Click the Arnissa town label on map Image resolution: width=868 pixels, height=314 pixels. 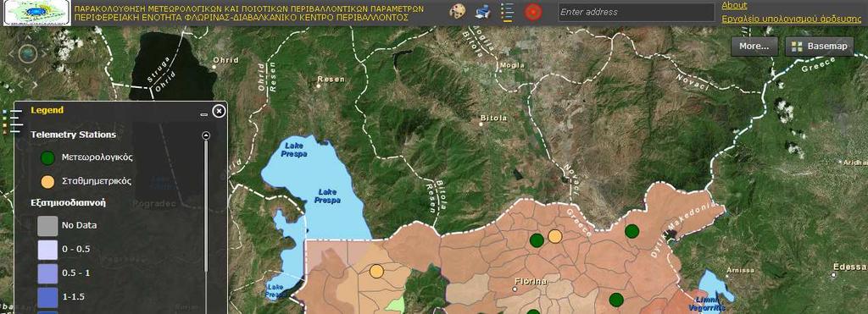click(x=741, y=270)
